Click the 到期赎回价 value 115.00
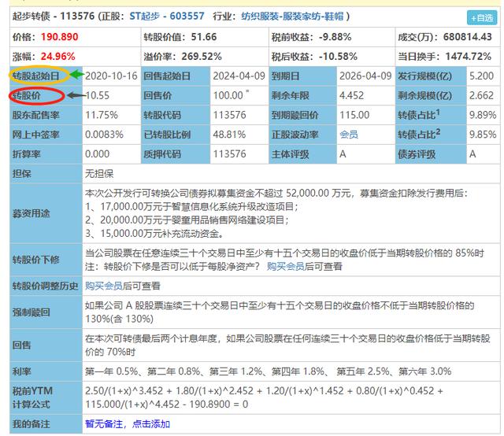504x436 pixels. coord(354,115)
